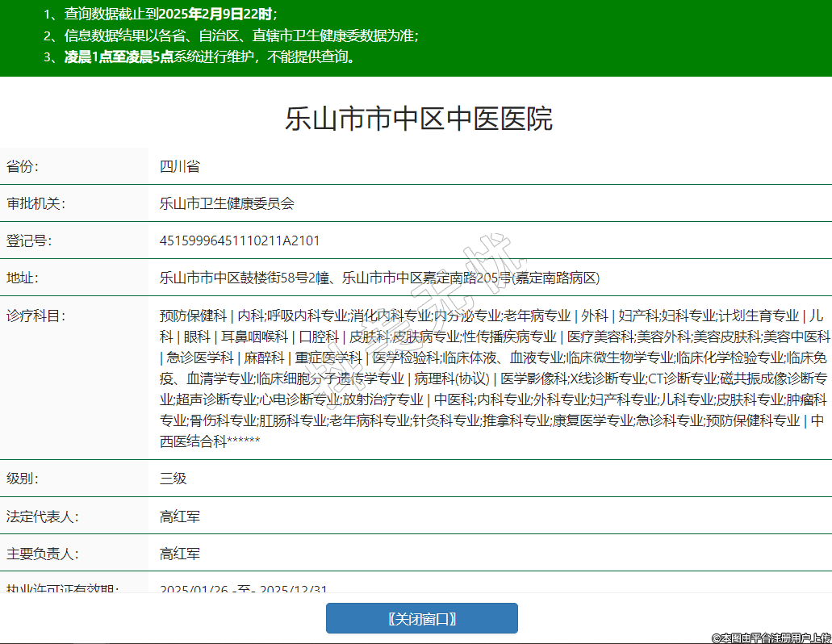Select the 级别 row label

point(23,478)
